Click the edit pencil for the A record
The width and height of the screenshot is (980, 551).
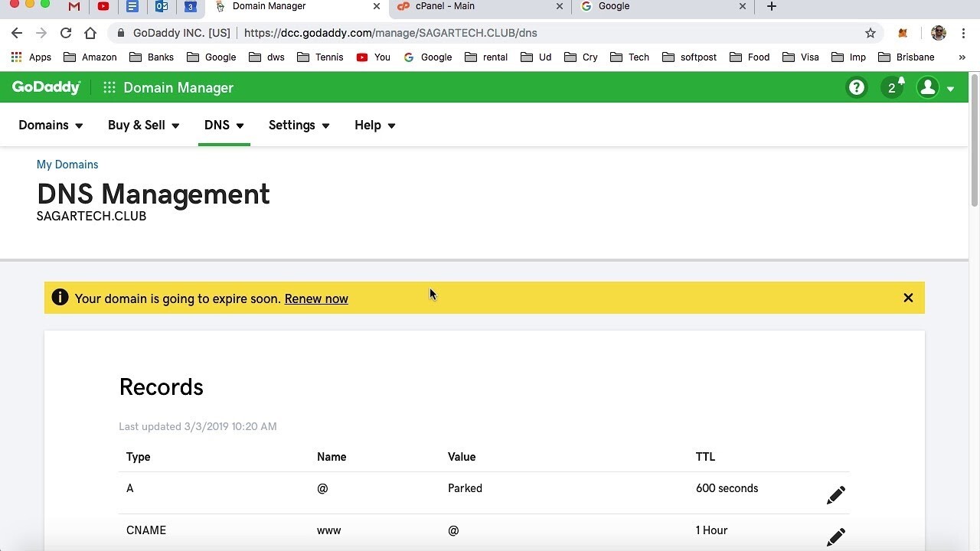835,495
